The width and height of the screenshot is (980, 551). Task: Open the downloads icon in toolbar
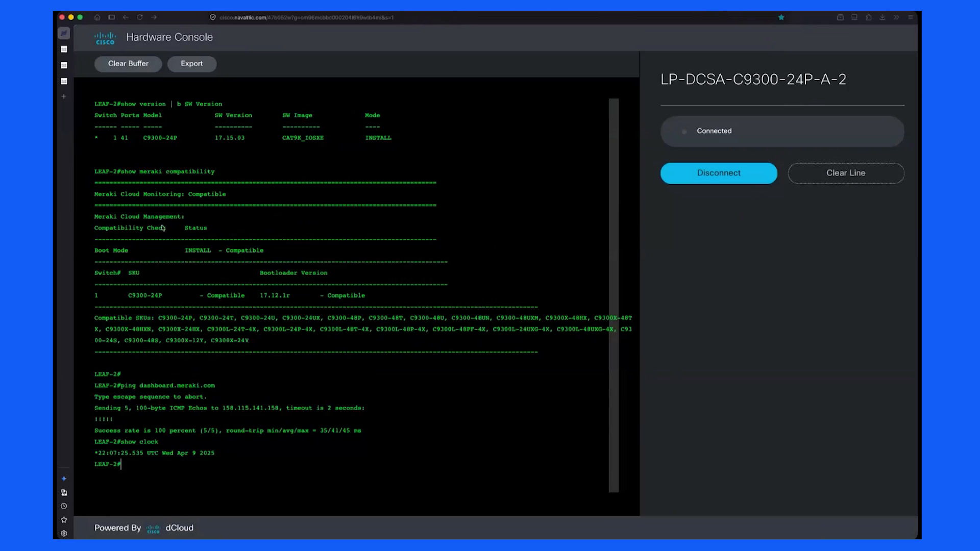coord(882,17)
